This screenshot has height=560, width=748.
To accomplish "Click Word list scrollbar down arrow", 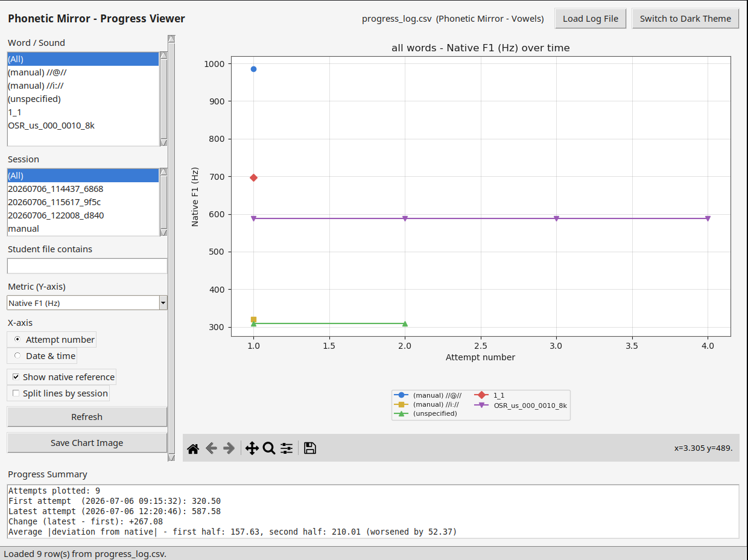I will click(x=163, y=142).
